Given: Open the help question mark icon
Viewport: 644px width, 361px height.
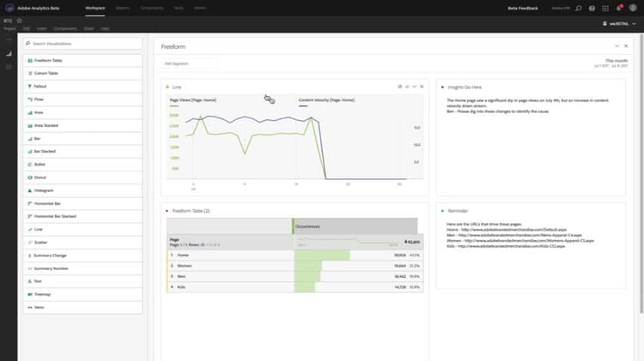Looking at the screenshot, I should (x=592, y=9).
